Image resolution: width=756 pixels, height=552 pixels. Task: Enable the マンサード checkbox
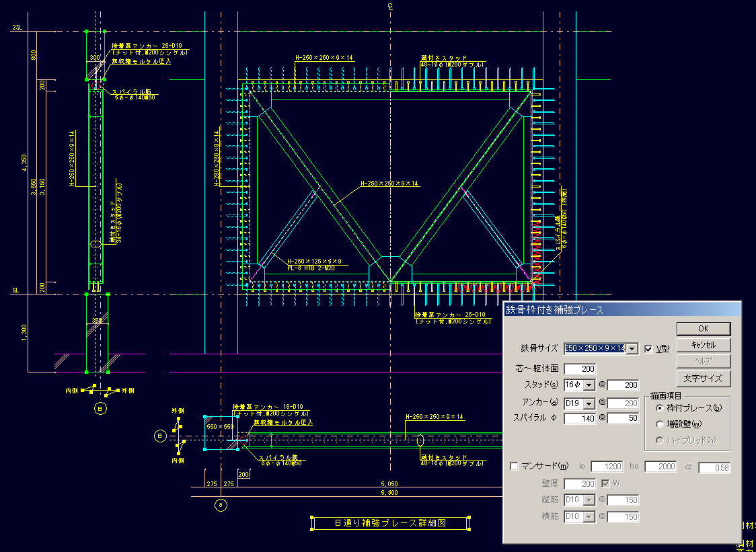[515, 466]
